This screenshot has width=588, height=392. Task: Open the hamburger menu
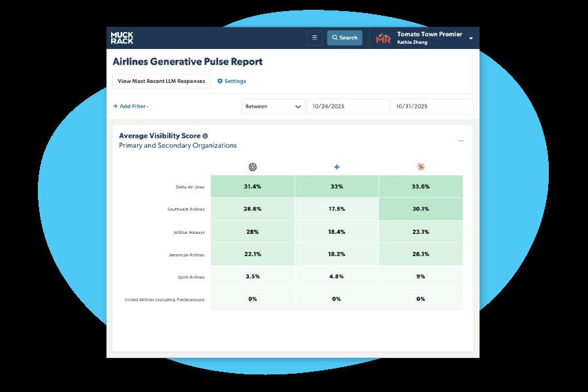coord(315,38)
